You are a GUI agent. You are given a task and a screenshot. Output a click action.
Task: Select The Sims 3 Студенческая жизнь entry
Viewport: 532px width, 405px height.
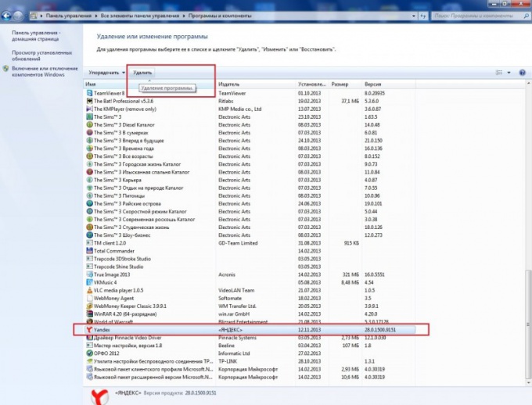coord(250,228)
